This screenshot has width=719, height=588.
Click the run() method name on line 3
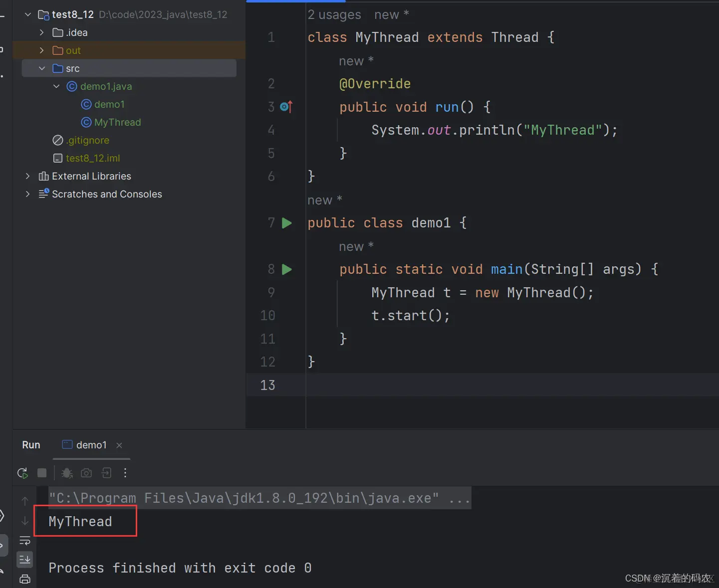pos(447,107)
